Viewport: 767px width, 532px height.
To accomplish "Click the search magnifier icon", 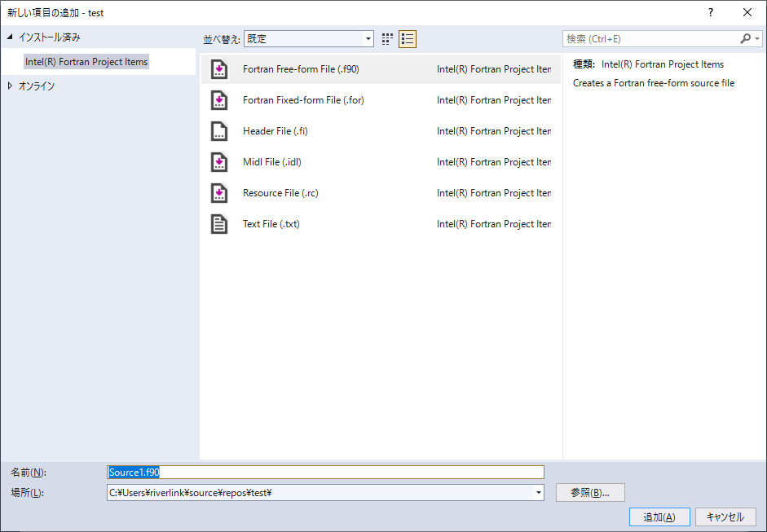I will point(746,38).
